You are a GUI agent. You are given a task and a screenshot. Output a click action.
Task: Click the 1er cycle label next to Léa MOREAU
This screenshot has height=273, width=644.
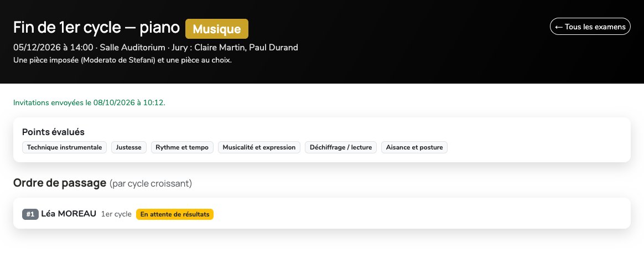(116, 214)
